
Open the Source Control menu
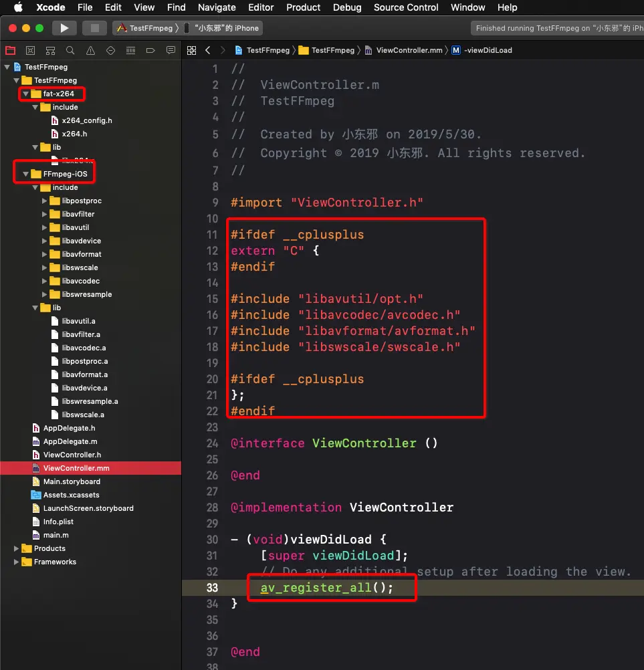coord(406,7)
